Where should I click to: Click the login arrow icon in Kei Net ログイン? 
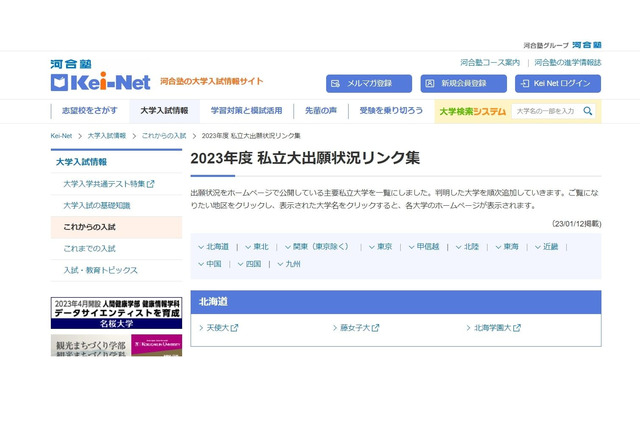pos(525,84)
